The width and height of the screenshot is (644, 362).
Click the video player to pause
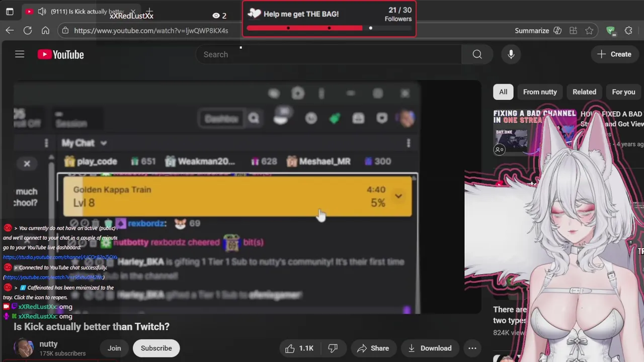[247, 196]
